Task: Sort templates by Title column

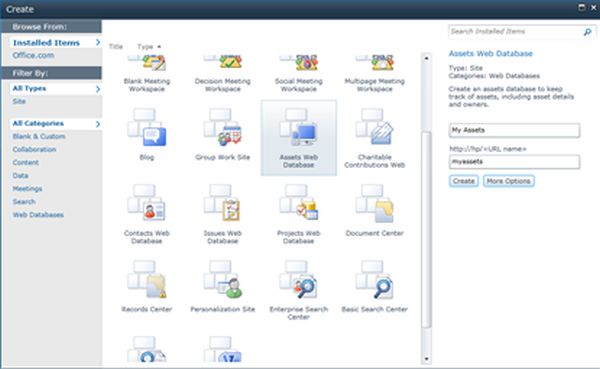Action: pyautogui.click(x=116, y=47)
